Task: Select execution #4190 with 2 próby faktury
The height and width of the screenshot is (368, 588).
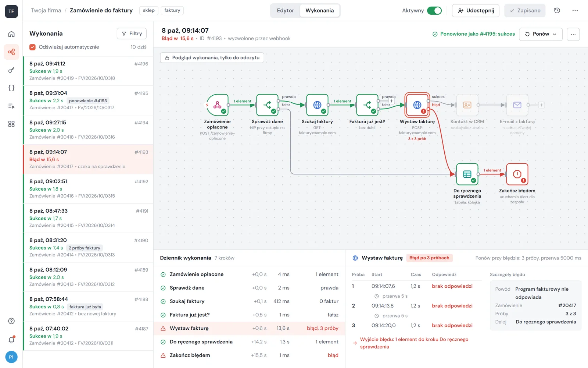Action: 88,247
